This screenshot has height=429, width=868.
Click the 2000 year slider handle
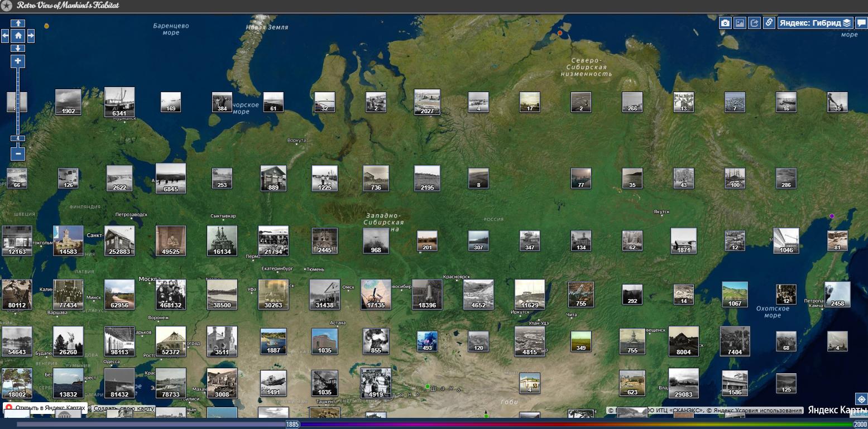tap(860, 425)
